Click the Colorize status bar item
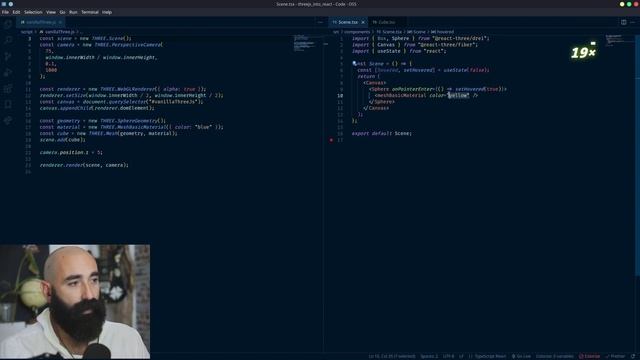The height and width of the screenshot is (360, 640). pyautogui.click(x=554, y=356)
